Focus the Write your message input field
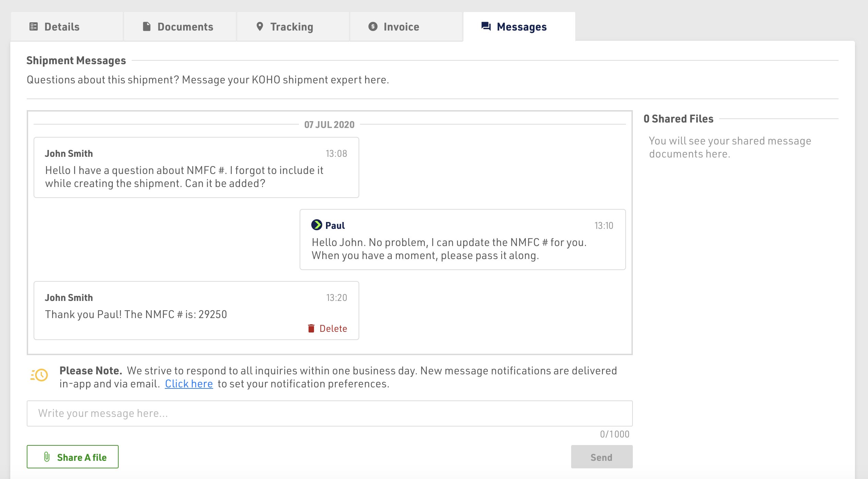Image resolution: width=868 pixels, height=479 pixels. click(329, 413)
